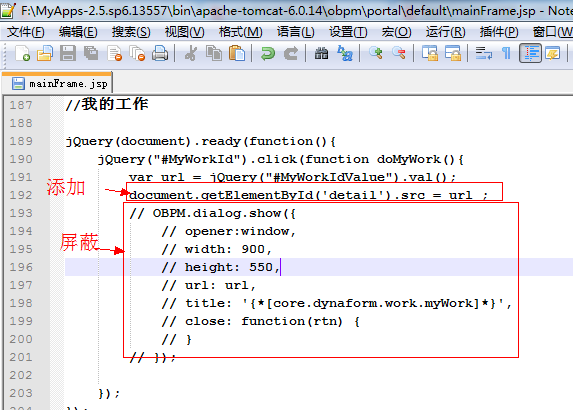Click line number 187 in the margin
Image resolution: width=573 pixels, height=410 pixels.
coord(21,105)
